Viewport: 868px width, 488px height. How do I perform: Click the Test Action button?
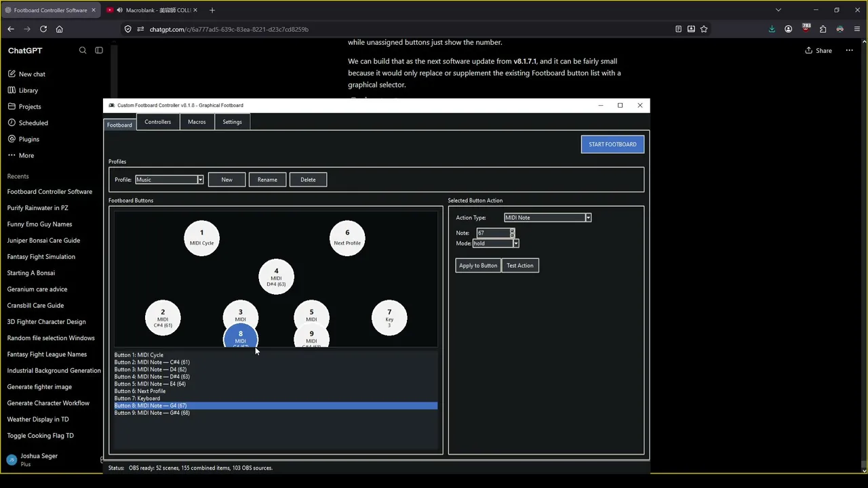tap(520, 266)
